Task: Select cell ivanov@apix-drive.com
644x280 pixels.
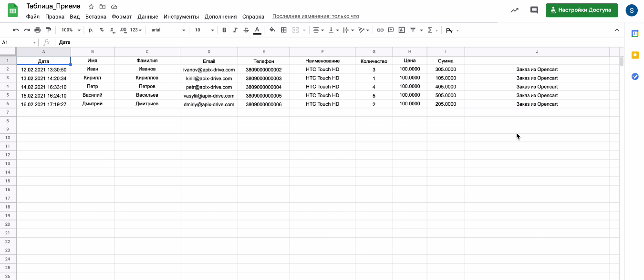Action: point(209,70)
